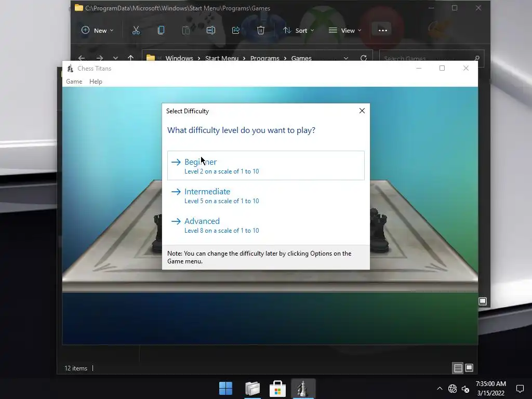Close the Select Difficulty dialog

(x=362, y=111)
